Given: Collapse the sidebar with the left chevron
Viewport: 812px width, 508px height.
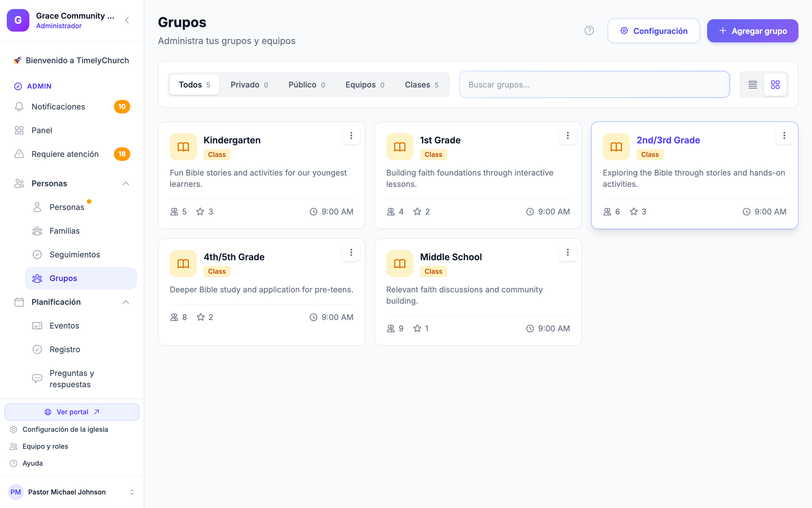Looking at the screenshot, I should pyautogui.click(x=127, y=21).
